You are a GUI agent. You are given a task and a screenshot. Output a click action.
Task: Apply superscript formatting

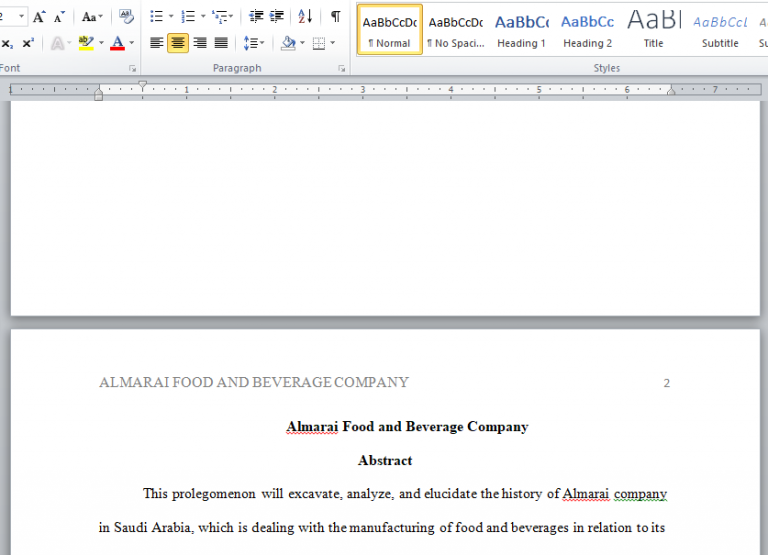pos(28,43)
